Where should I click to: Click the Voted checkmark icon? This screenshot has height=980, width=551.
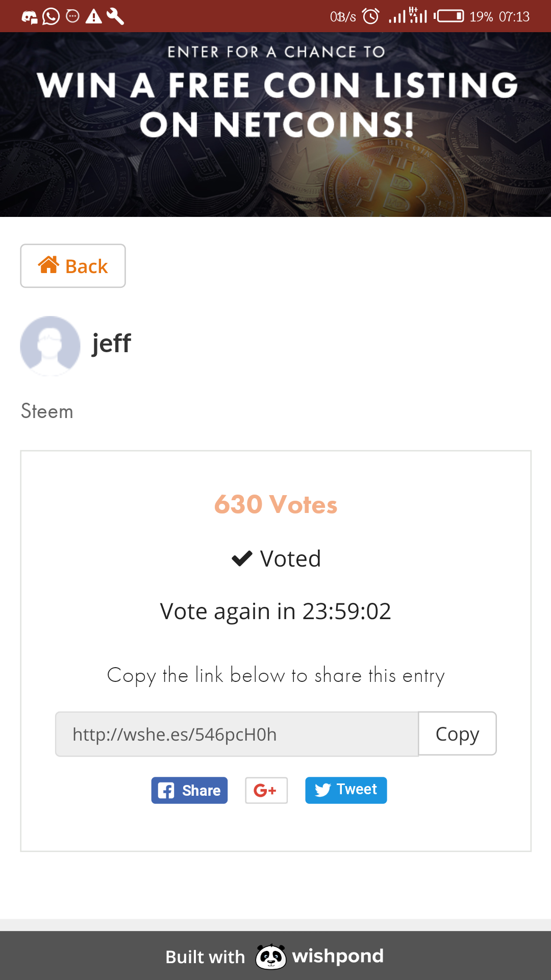[242, 558]
